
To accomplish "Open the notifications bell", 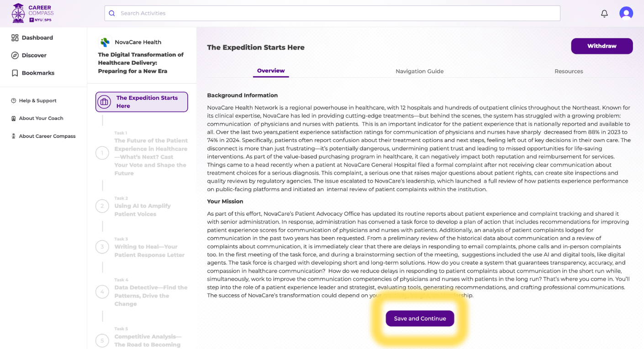I will click(x=604, y=13).
